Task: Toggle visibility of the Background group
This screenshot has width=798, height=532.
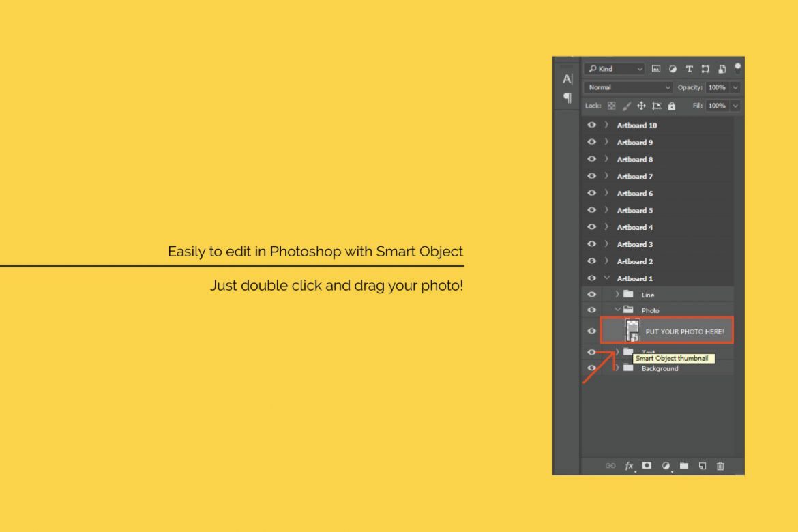Action: coord(591,368)
